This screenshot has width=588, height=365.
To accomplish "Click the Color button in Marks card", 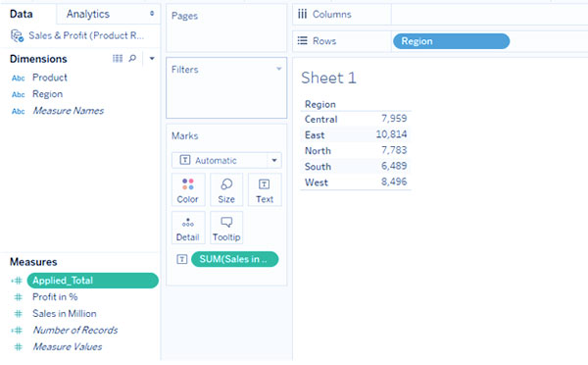I will (188, 189).
